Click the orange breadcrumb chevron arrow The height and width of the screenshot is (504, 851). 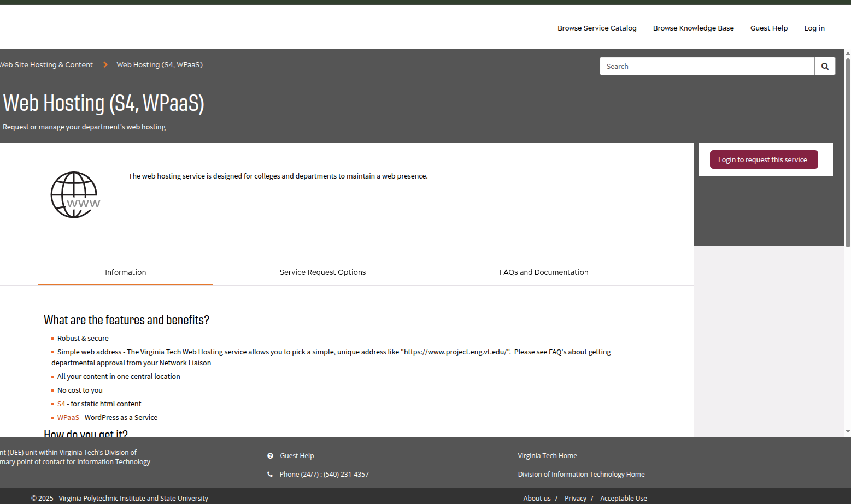click(x=105, y=65)
